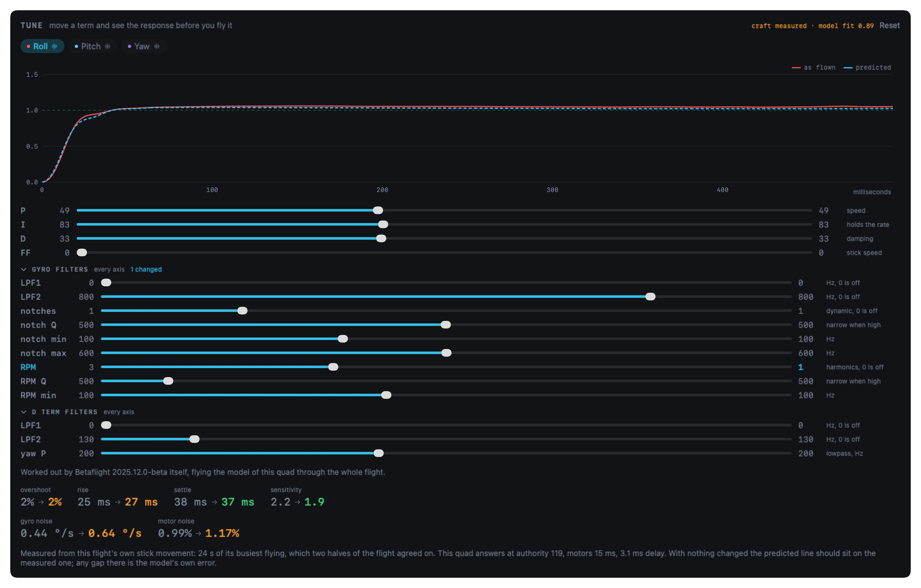Viewport: 921px width, 588px height.
Task: Click the 'milliseconds' axis label
Action: tap(872, 192)
